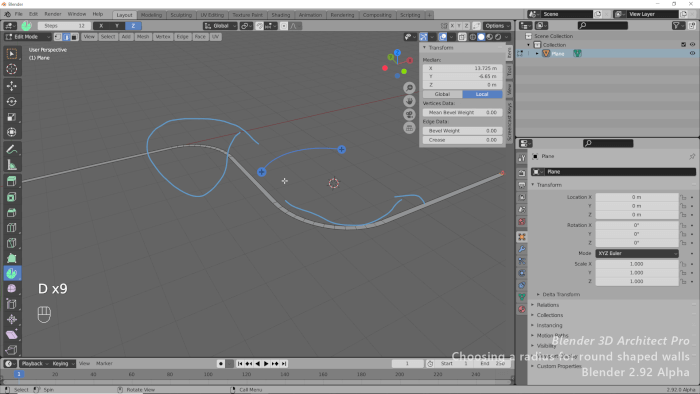Select the Shrink/Fatten tool
The image size is (700, 394).
point(12,319)
